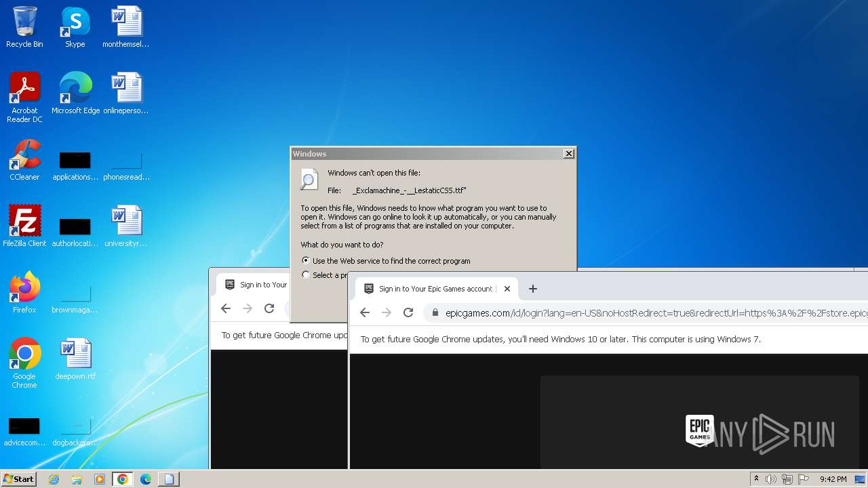The height and width of the screenshot is (488, 868).
Task: Reload page in the front Chrome window
Action: [x=408, y=312]
